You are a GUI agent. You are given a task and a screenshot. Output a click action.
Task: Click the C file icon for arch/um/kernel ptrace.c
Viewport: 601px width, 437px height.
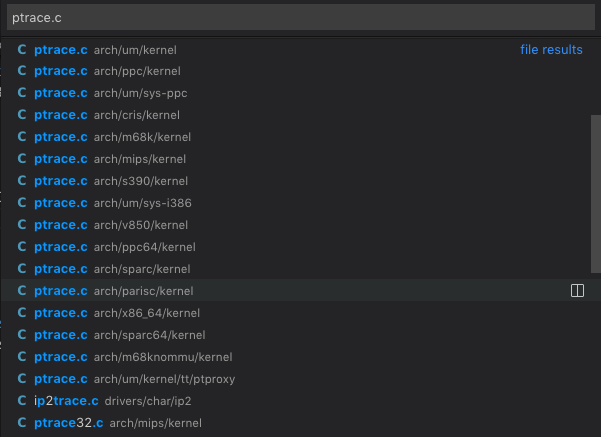[22, 49]
